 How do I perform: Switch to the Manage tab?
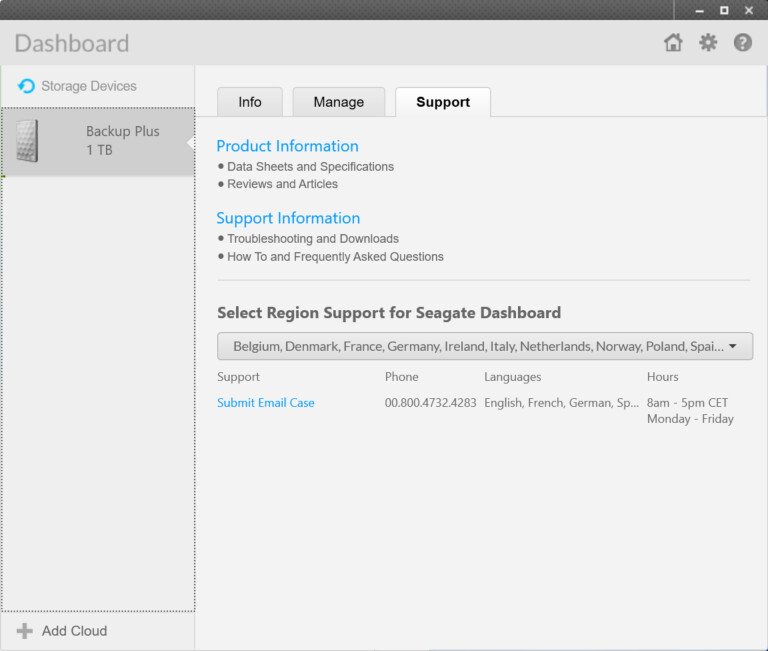[338, 102]
